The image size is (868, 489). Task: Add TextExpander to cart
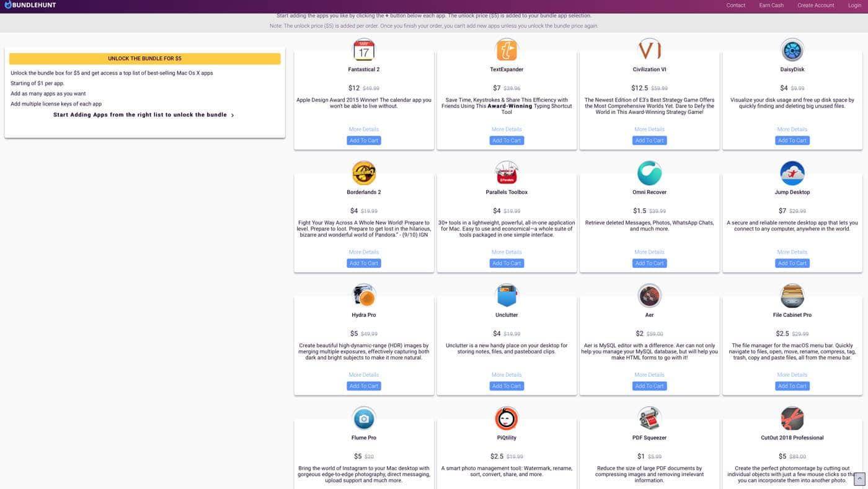click(x=507, y=141)
